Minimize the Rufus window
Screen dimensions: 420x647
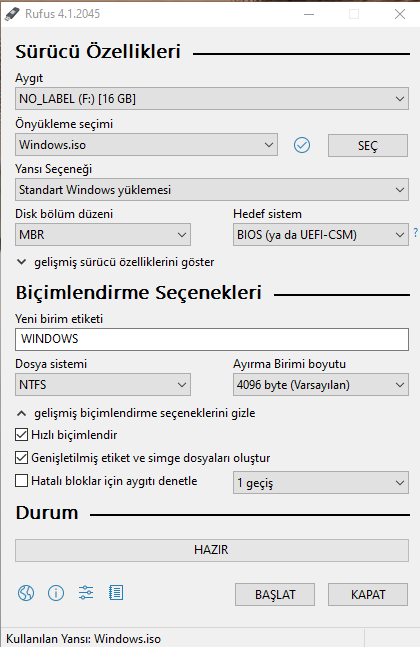click(309, 14)
